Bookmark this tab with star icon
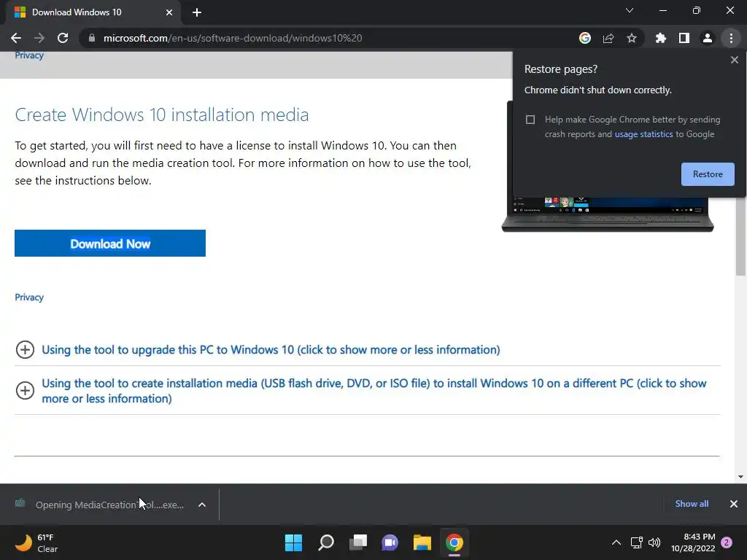 click(x=632, y=38)
